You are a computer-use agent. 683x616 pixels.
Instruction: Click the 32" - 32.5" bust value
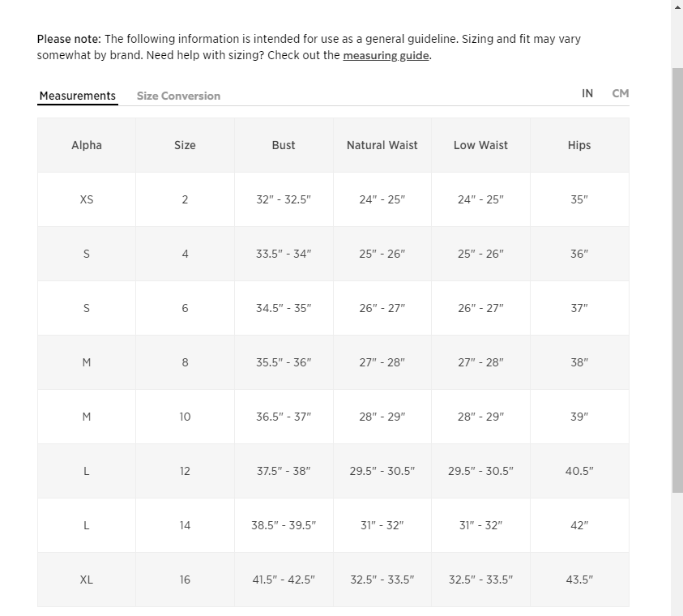[x=284, y=199]
